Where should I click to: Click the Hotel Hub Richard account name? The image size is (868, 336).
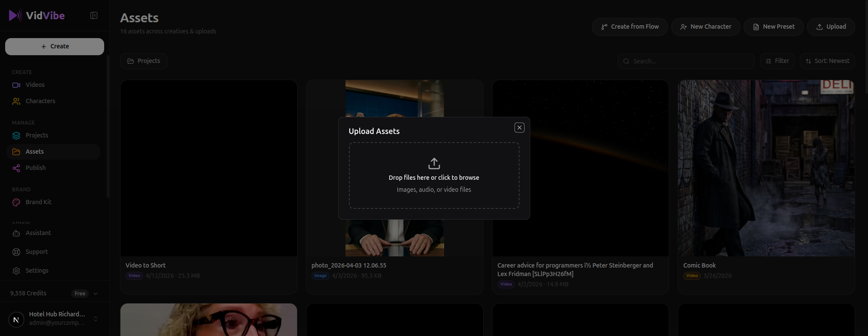tap(57, 314)
